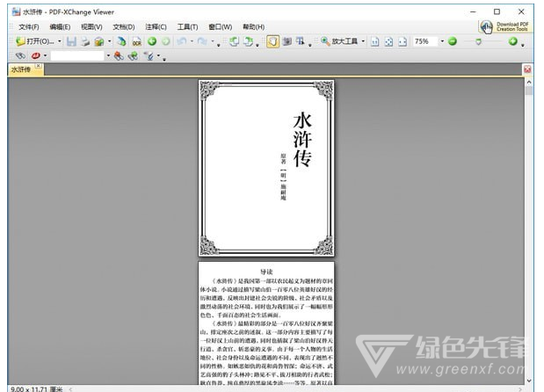This screenshot has height=392, width=544.
Task: Open the 窗口(W) menu
Action: click(221, 26)
